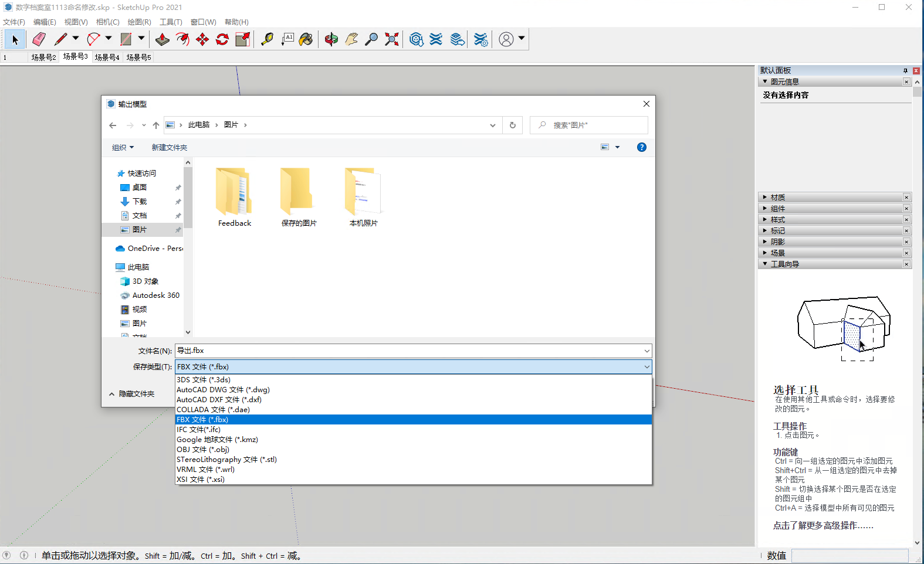Activate the Line pencil tool

(60, 39)
